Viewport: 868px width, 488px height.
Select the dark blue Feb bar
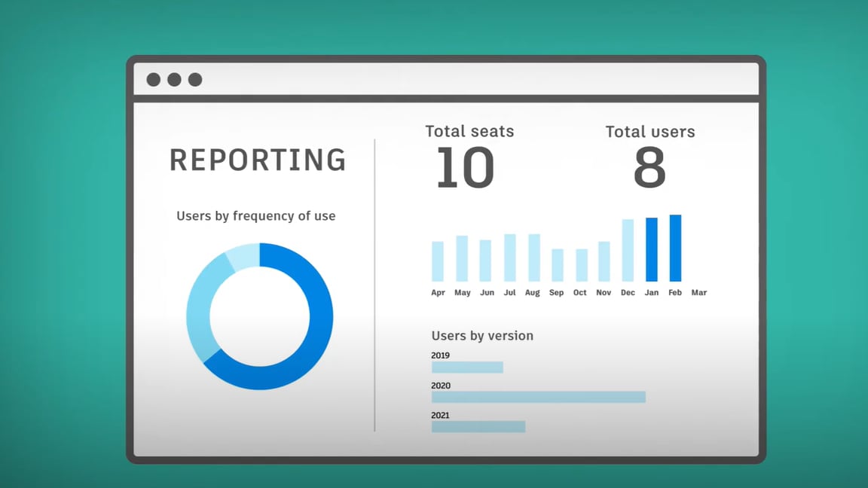click(x=675, y=249)
